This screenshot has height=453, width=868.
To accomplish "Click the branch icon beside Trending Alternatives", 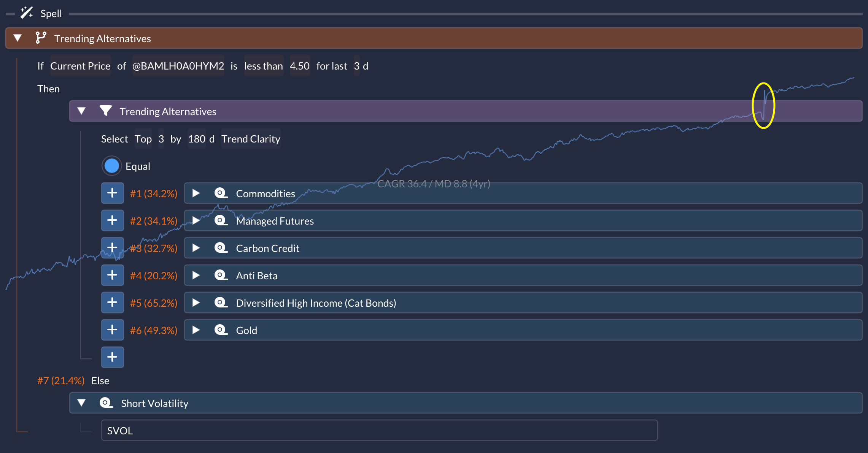I will (x=41, y=38).
